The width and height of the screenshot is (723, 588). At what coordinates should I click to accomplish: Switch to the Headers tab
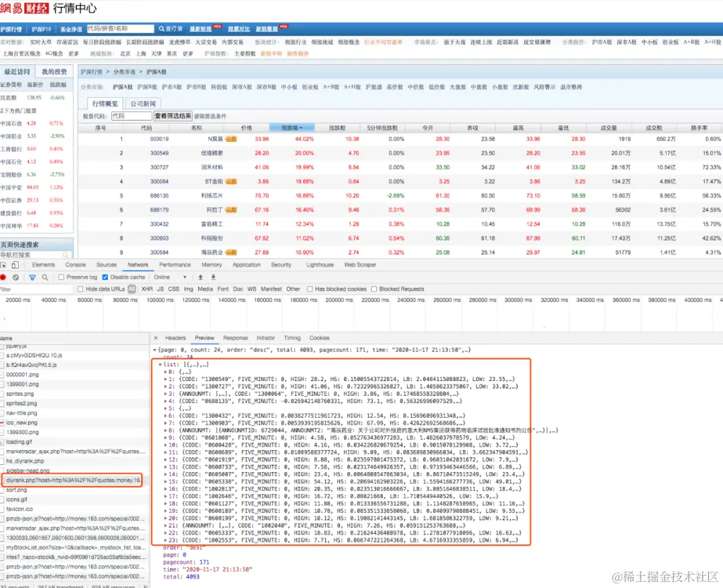(175, 338)
